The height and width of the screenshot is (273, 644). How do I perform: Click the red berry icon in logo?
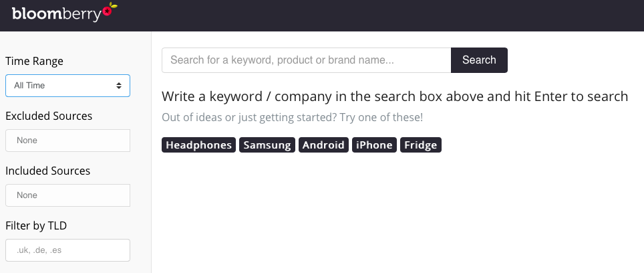coord(107,11)
